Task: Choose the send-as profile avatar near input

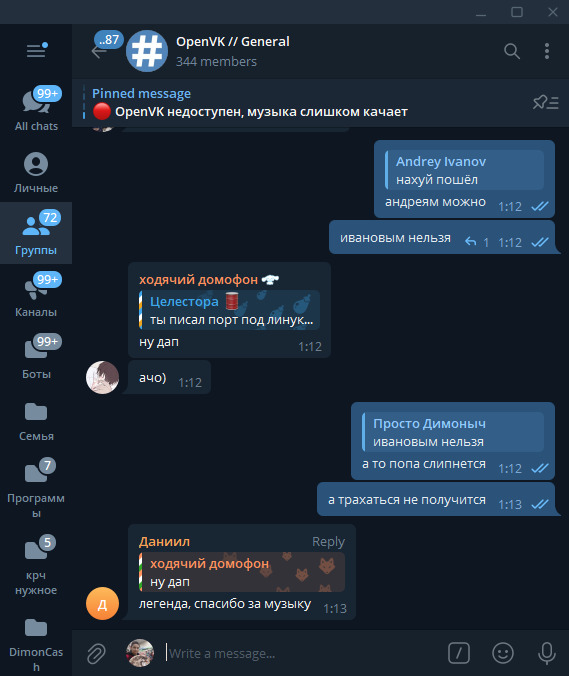Action: coord(140,653)
